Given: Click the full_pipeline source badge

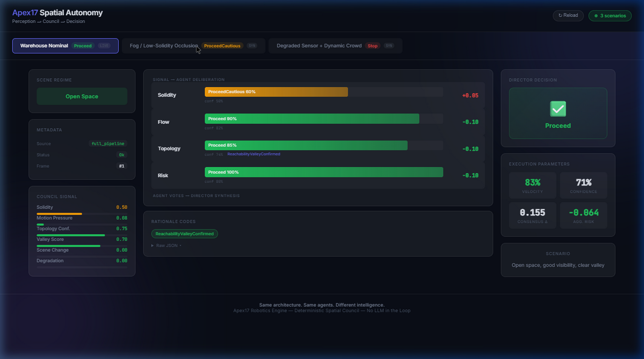Looking at the screenshot, I should pos(107,144).
